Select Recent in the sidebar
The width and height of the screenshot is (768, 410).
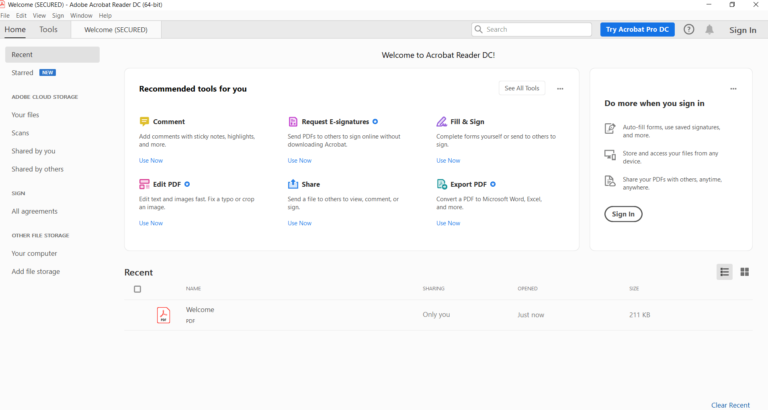pyautogui.click(x=52, y=54)
